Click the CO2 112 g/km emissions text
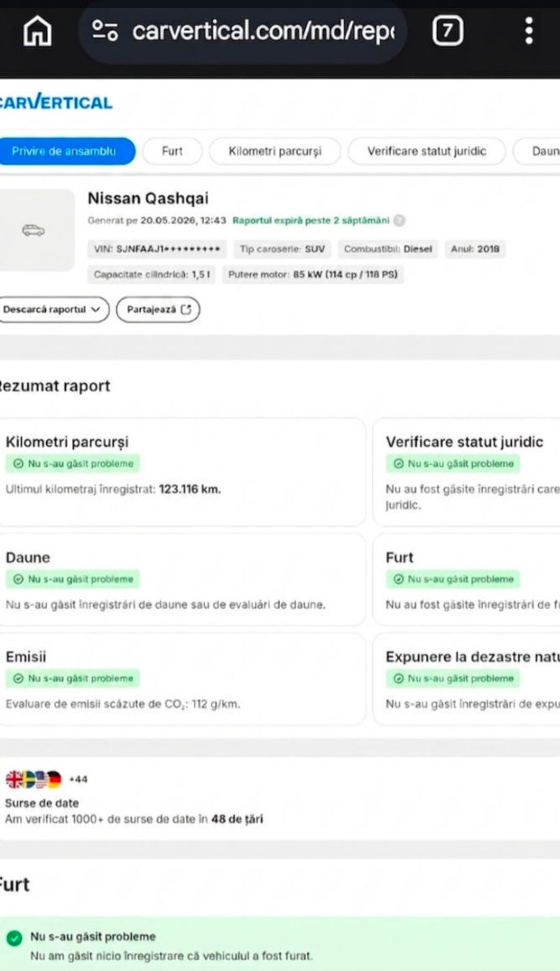 tap(123, 704)
